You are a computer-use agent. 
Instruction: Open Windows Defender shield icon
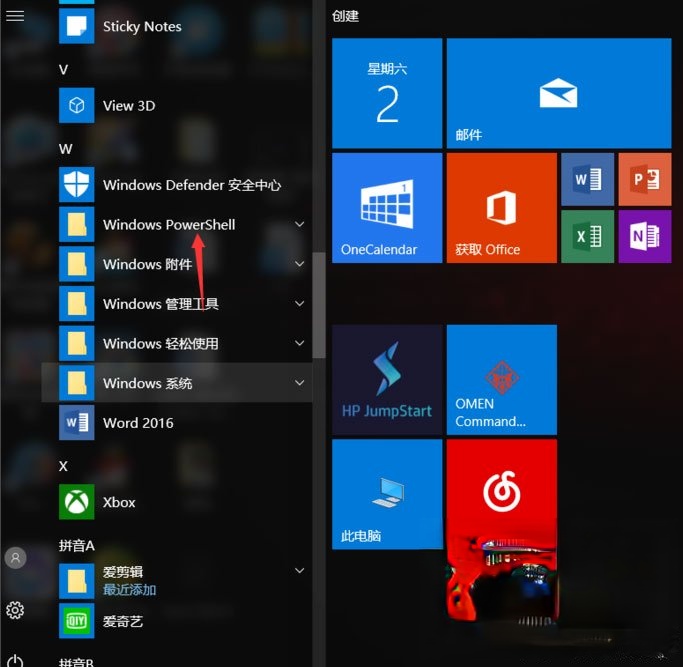(x=77, y=185)
